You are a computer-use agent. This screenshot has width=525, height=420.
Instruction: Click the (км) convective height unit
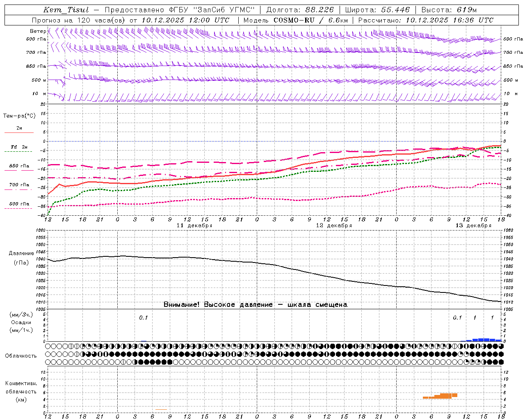pos(21,399)
